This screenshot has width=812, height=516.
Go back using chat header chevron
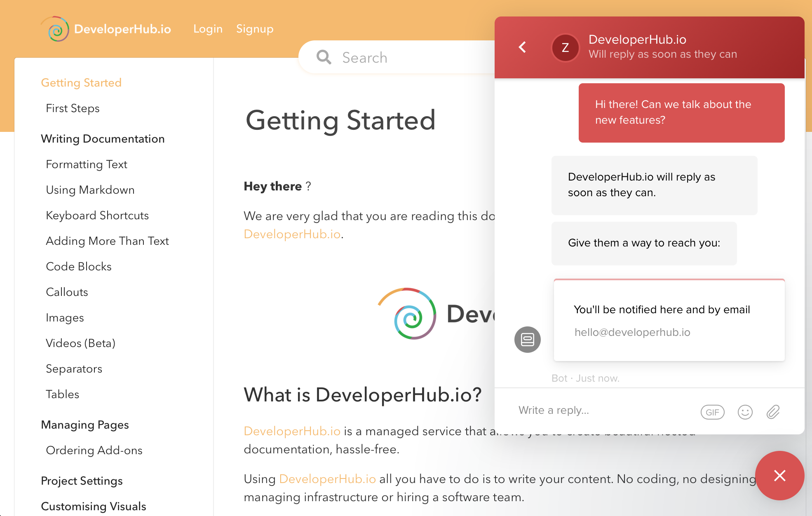(522, 47)
